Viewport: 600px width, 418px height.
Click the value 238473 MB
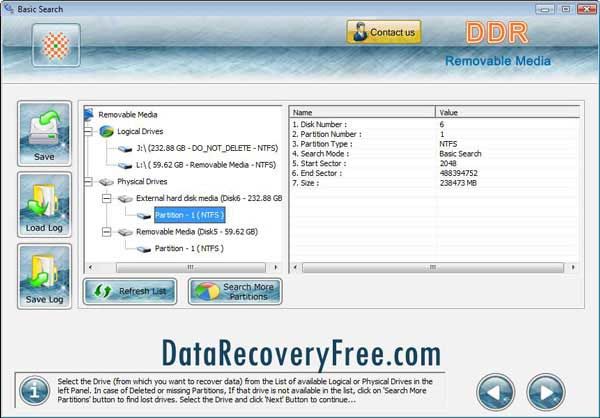(x=458, y=183)
